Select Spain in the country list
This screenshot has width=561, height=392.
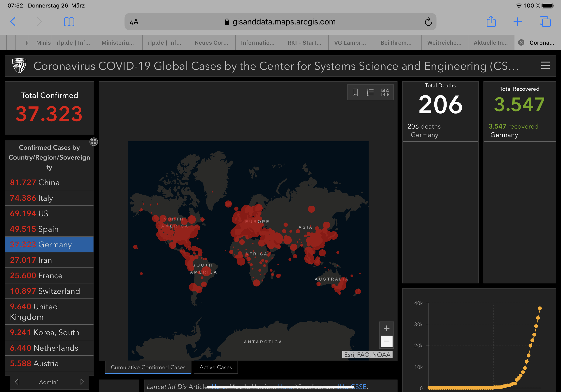(x=49, y=229)
